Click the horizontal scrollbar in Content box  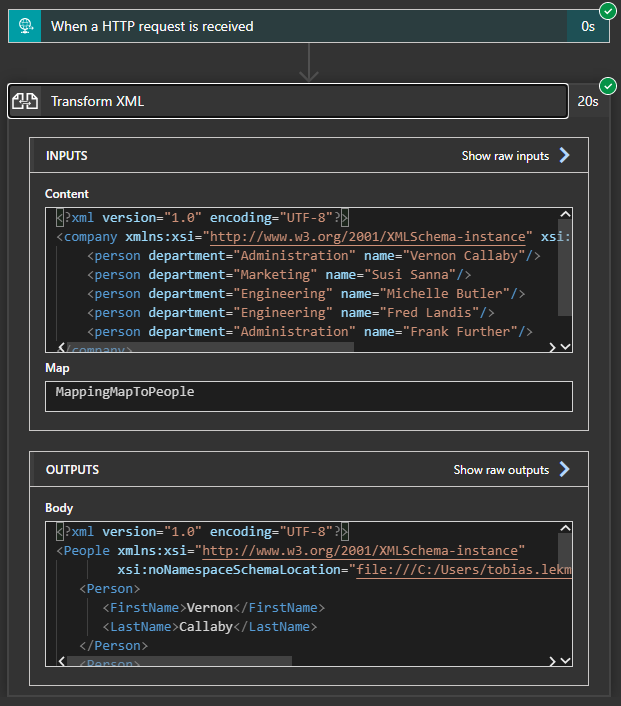210,347
